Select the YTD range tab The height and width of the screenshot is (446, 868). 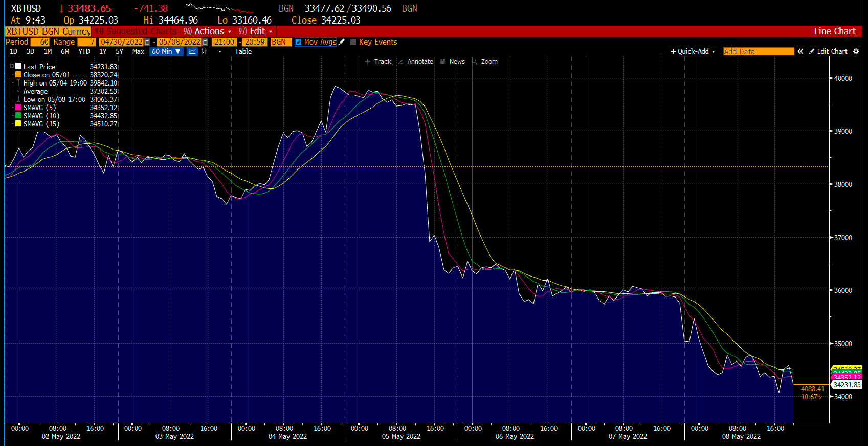click(x=84, y=52)
